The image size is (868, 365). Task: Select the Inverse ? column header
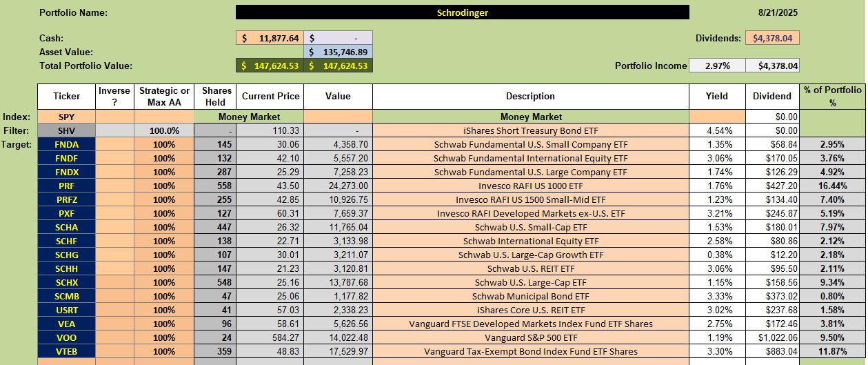point(114,97)
